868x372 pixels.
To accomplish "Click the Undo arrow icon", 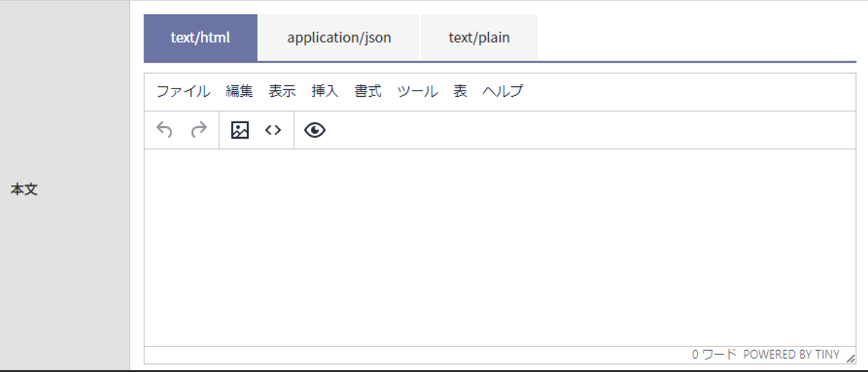I will point(165,130).
